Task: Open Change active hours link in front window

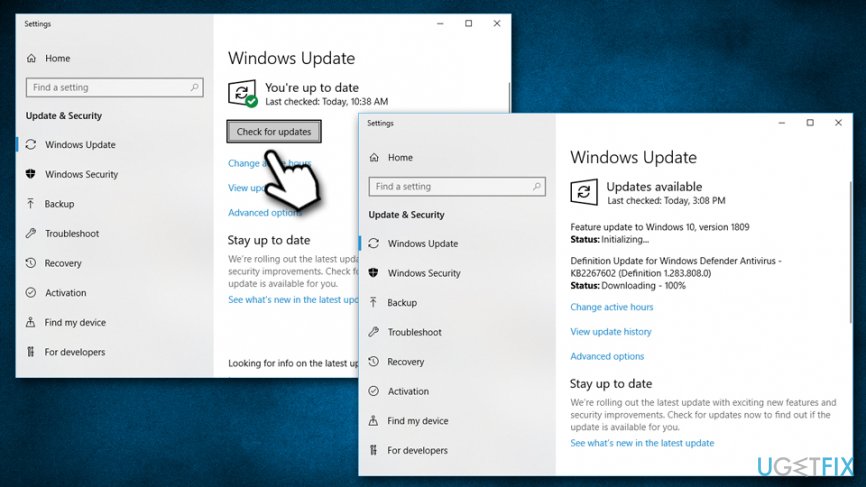Action: [x=611, y=307]
